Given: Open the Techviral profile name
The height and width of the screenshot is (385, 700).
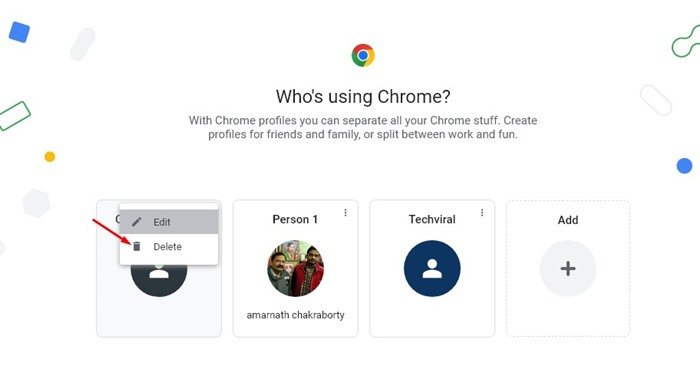Looking at the screenshot, I should tap(432, 219).
